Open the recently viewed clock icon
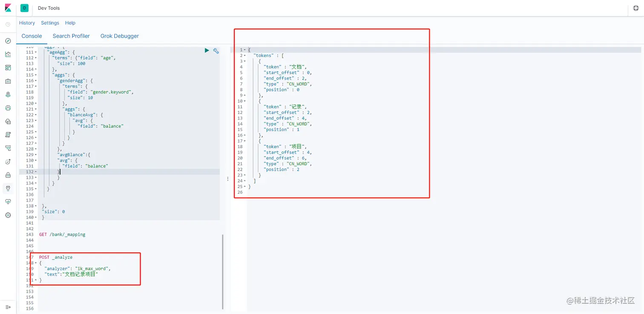The width and height of the screenshot is (644, 314). point(8,24)
